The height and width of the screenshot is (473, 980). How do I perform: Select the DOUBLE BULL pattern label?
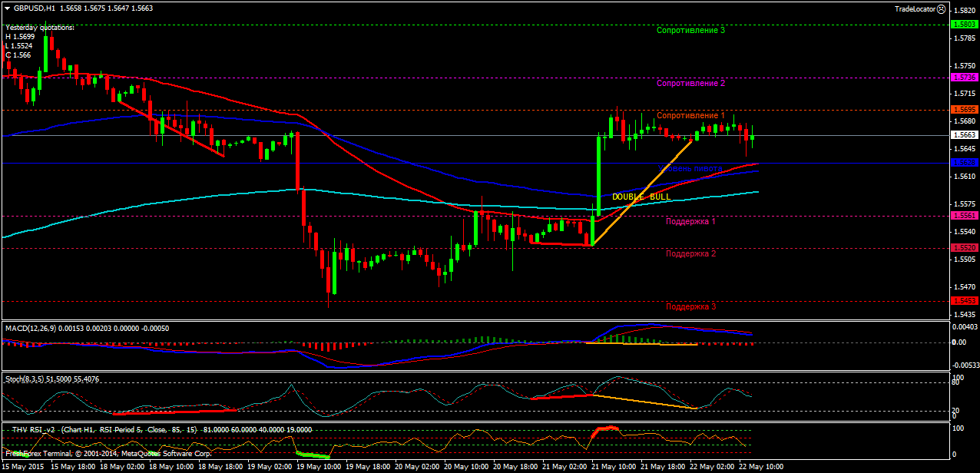tap(641, 197)
